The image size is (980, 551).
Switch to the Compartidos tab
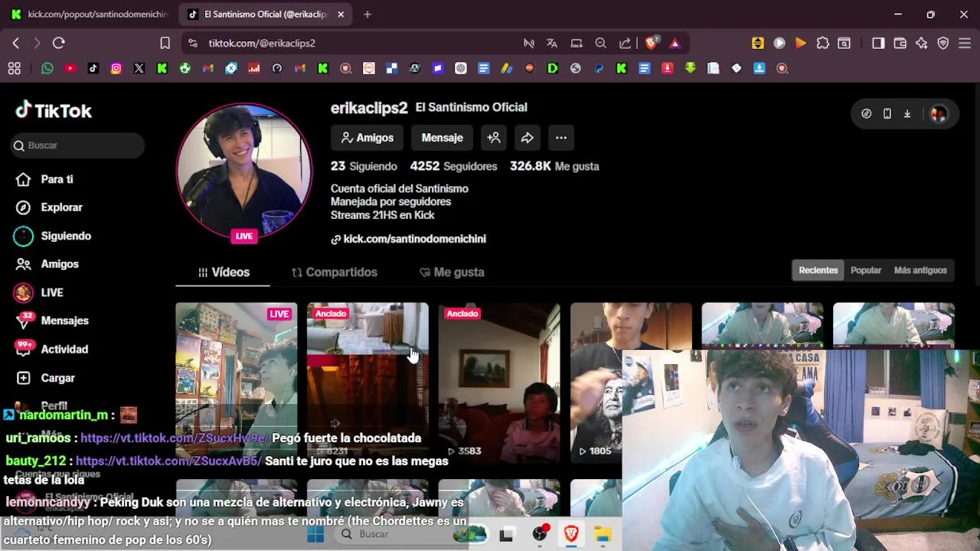[335, 272]
